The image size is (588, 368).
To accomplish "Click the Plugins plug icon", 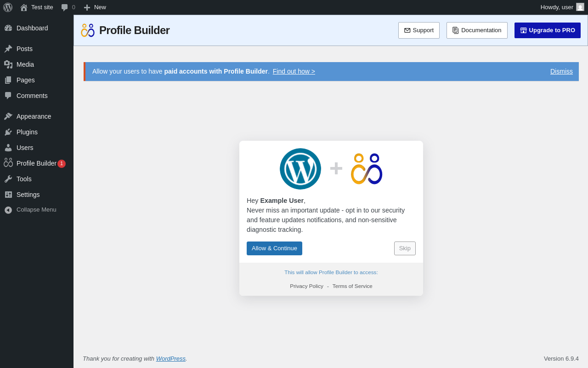I will (8, 132).
